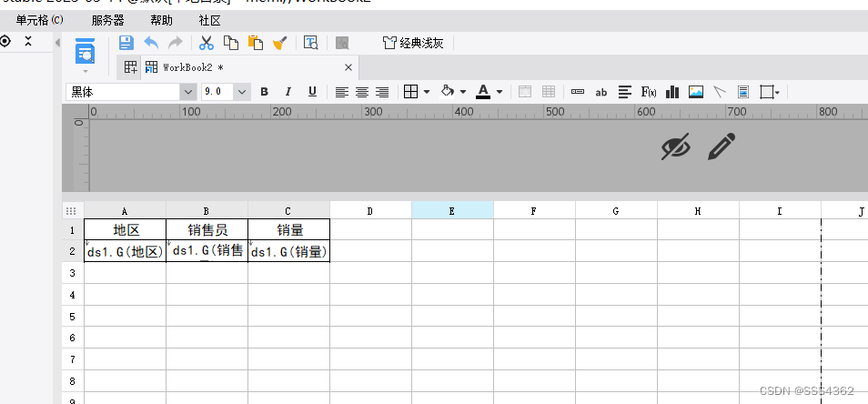Insert chart bar graph icon
This screenshot has height=404, width=868.
[x=672, y=92]
